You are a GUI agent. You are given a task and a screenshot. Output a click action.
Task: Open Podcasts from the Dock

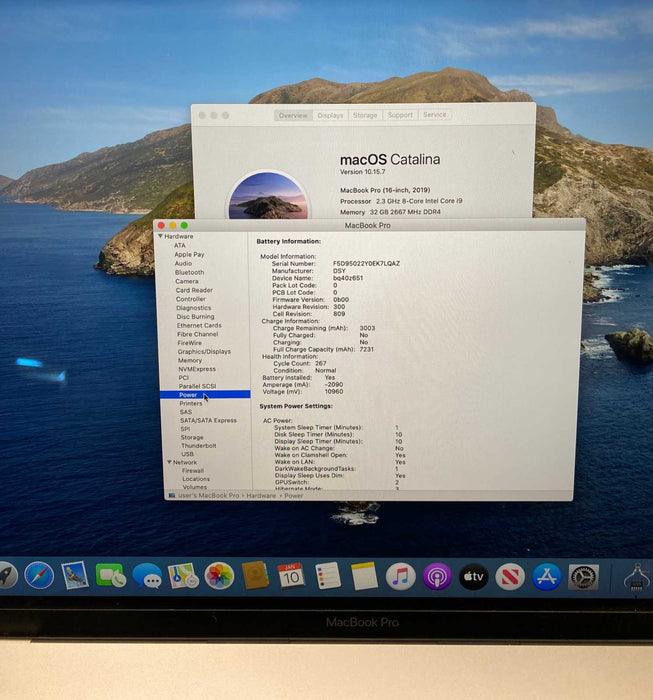tap(437, 576)
